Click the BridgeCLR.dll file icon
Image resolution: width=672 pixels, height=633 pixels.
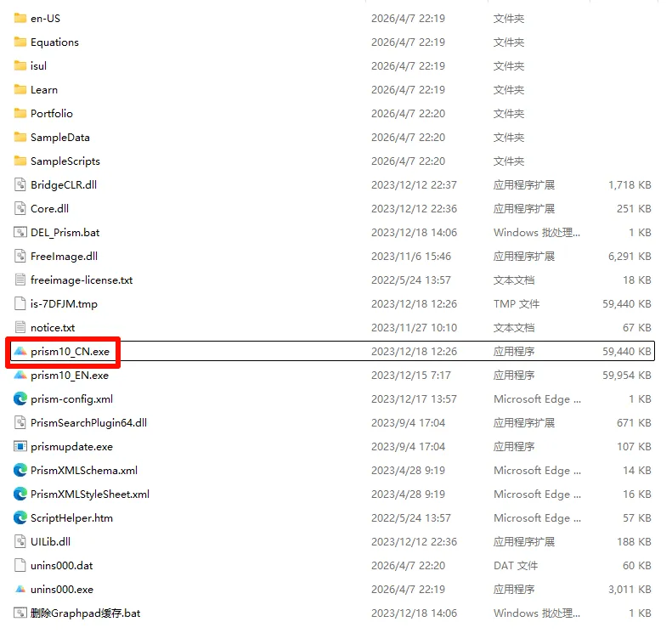pos(20,184)
